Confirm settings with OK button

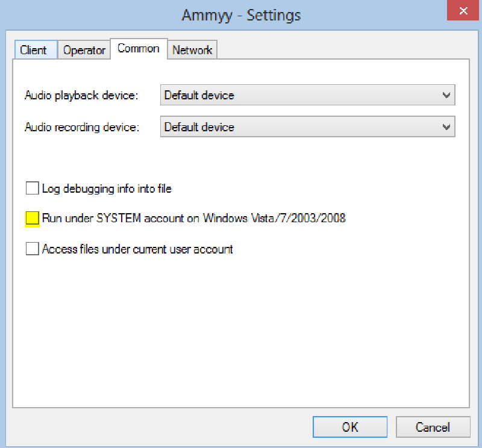[350, 427]
